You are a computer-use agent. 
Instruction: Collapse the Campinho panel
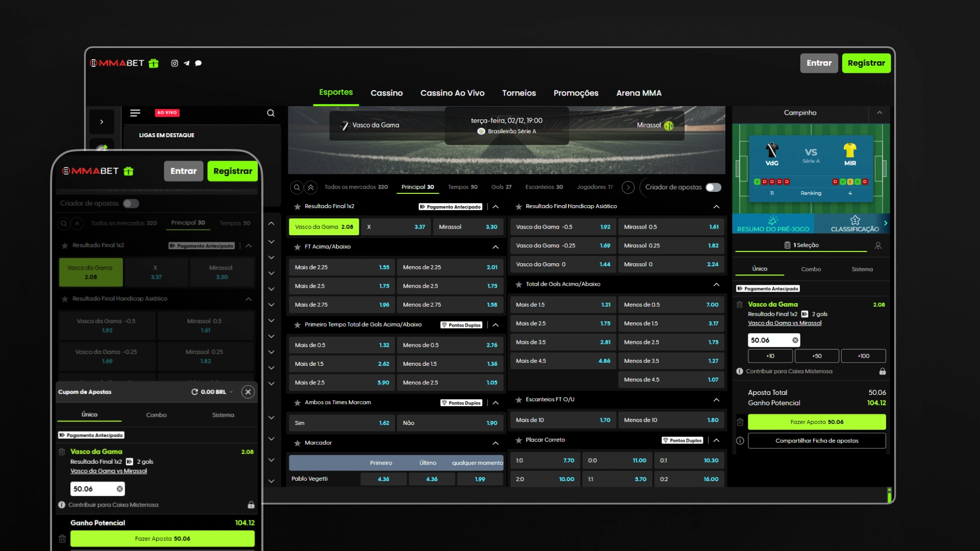coord(879,113)
